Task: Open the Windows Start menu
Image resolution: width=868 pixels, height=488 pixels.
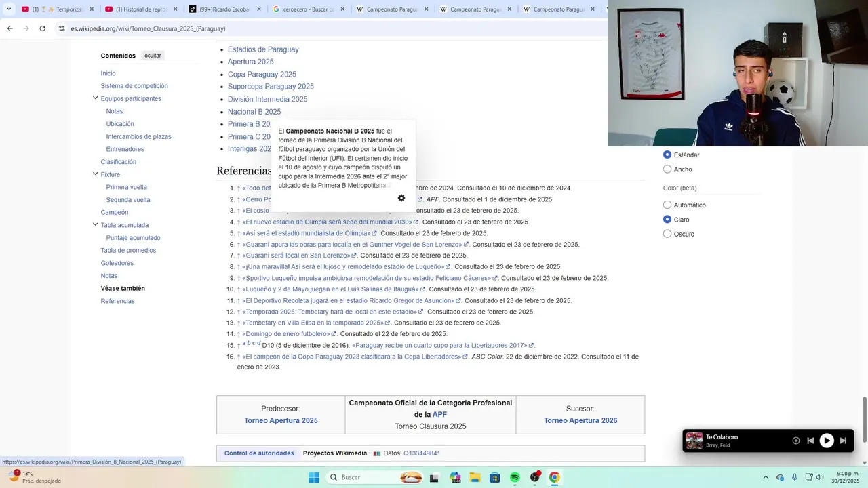Action: click(314, 477)
